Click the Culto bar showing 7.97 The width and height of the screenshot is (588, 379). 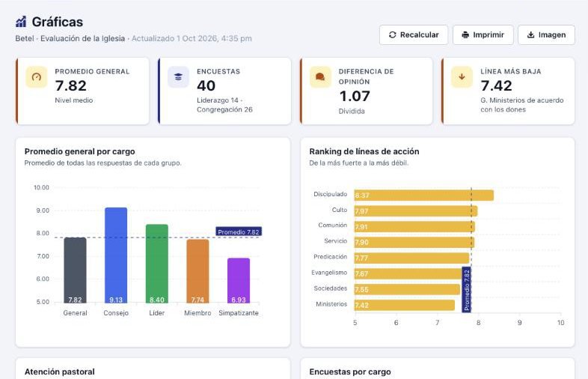click(x=416, y=211)
